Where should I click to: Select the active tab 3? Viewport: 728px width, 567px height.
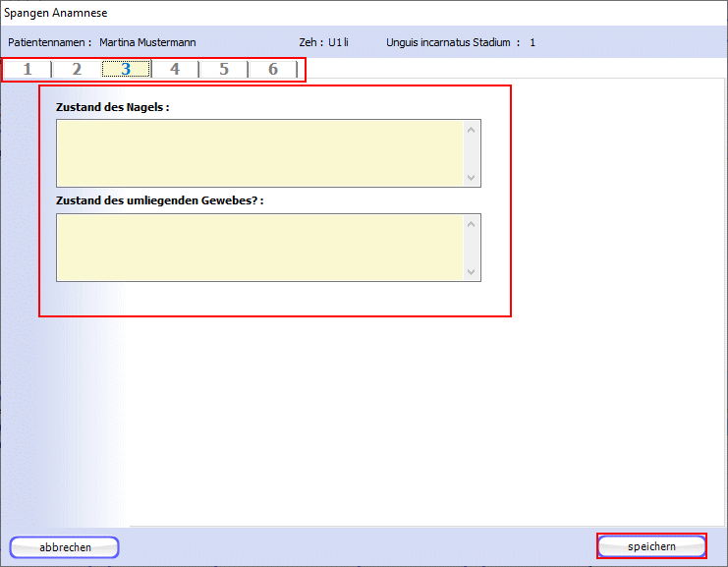[x=126, y=69]
